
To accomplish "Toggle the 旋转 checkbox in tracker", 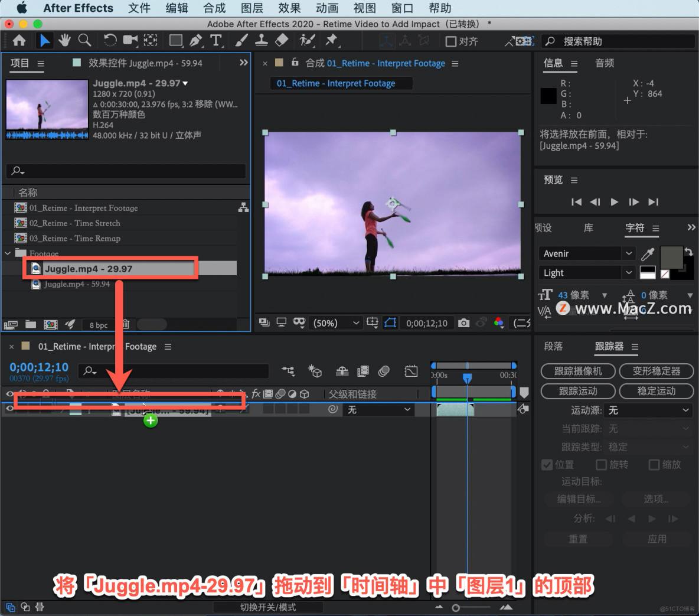I will pos(601,465).
